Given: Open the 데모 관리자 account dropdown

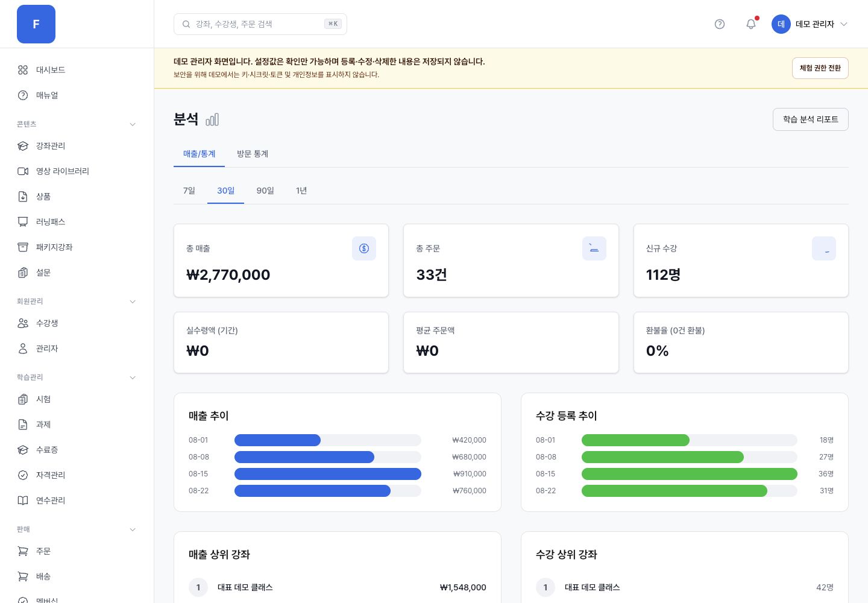Looking at the screenshot, I should [x=810, y=24].
